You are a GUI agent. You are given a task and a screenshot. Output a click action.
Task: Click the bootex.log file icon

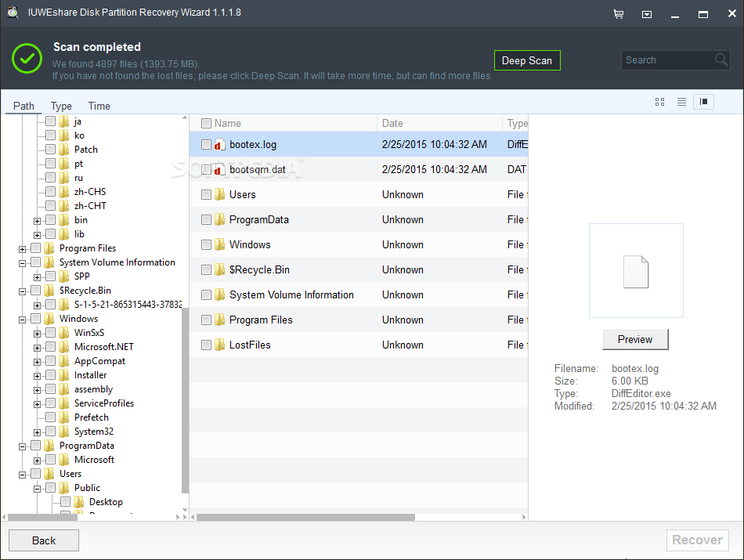(220, 145)
